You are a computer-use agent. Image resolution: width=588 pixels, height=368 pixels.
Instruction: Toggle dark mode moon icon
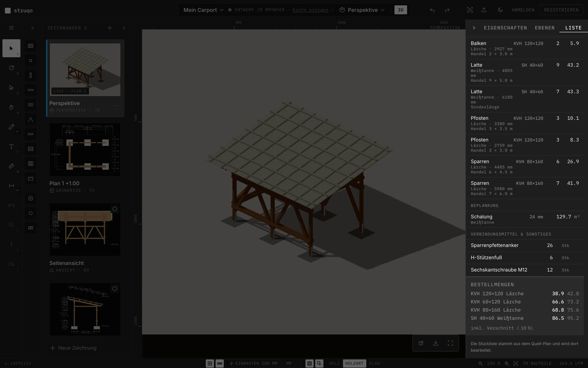click(500, 10)
